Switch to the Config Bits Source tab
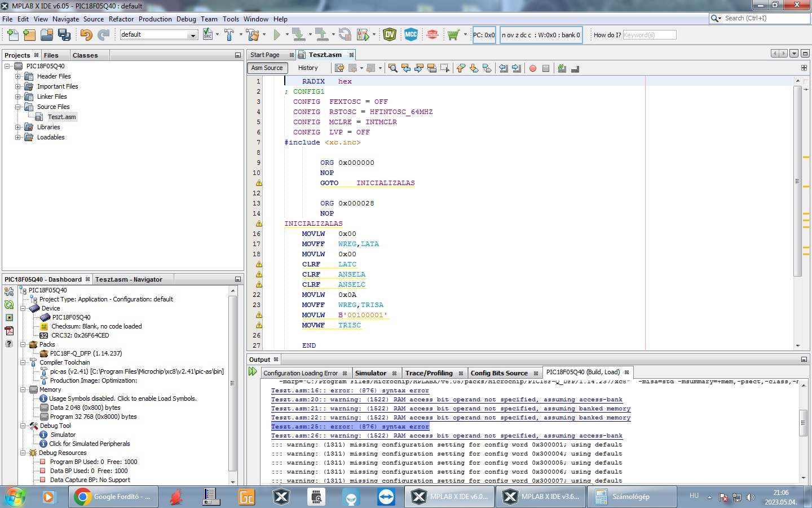812x508 pixels. click(499, 373)
